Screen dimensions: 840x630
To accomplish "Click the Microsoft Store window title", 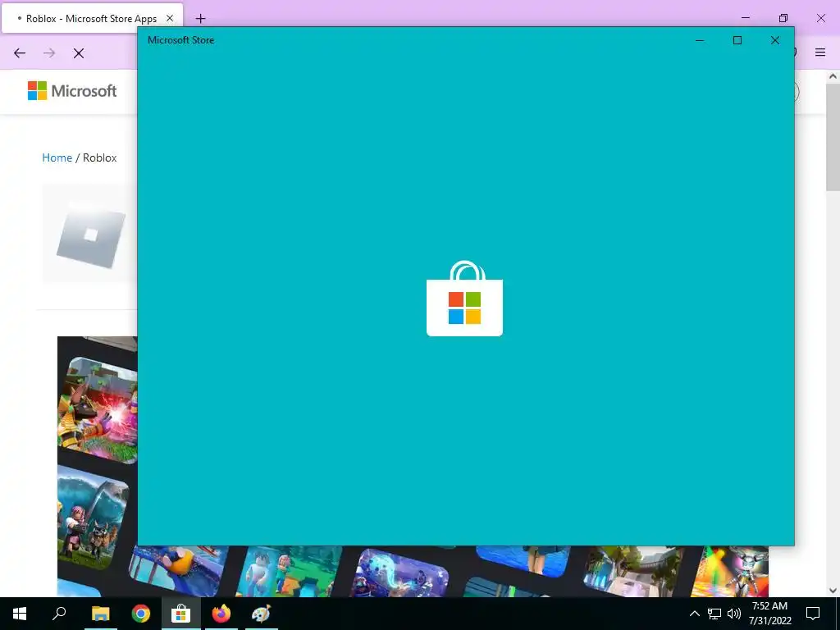I will pos(181,40).
